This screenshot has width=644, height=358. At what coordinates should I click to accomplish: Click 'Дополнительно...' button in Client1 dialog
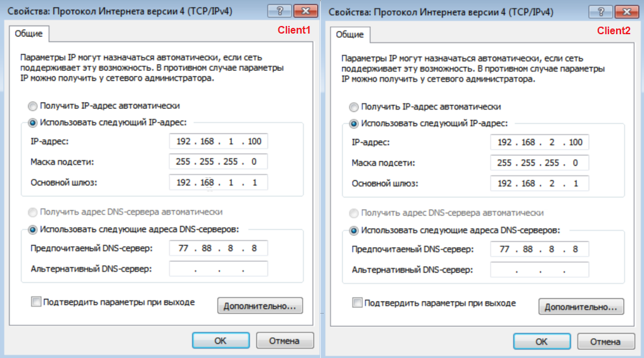pyautogui.click(x=260, y=306)
